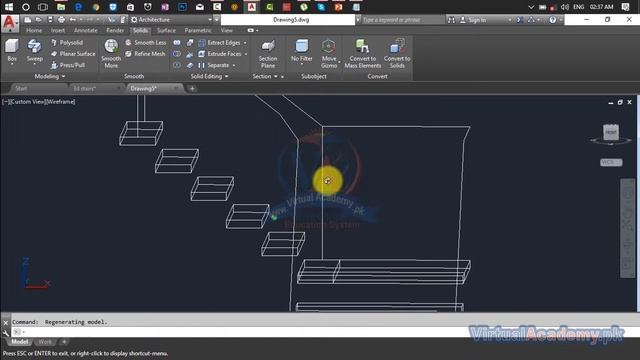Close the command line window with X
This screenshot has height=360, width=640.
click(5, 322)
